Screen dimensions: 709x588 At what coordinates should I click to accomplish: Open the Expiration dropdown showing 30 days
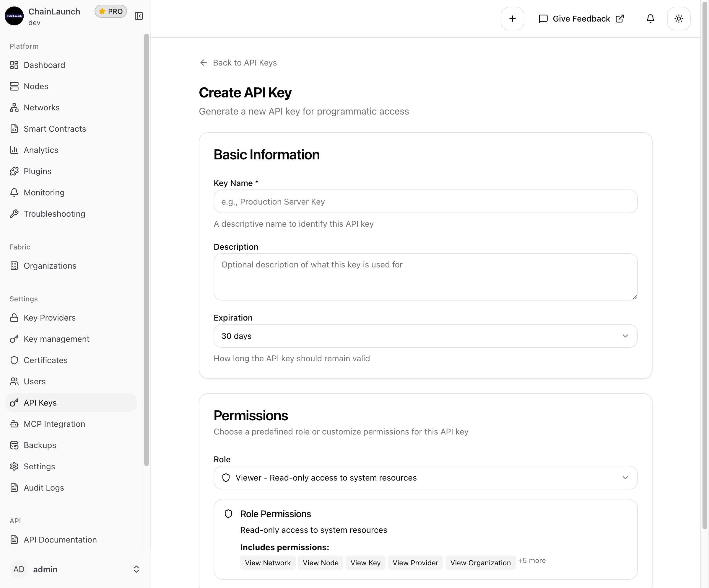coord(425,336)
